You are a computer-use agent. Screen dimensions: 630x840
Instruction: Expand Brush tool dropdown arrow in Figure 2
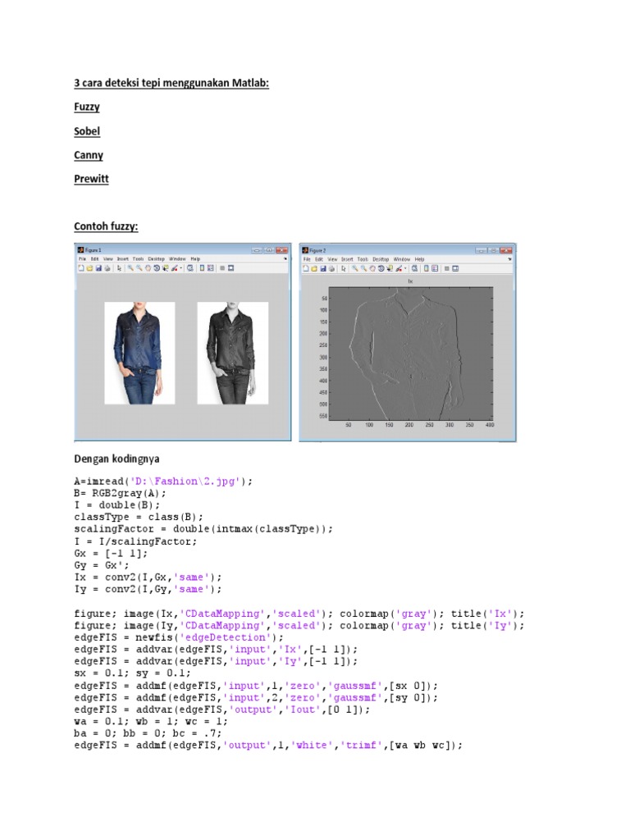pyautogui.click(x=405, y=268)
